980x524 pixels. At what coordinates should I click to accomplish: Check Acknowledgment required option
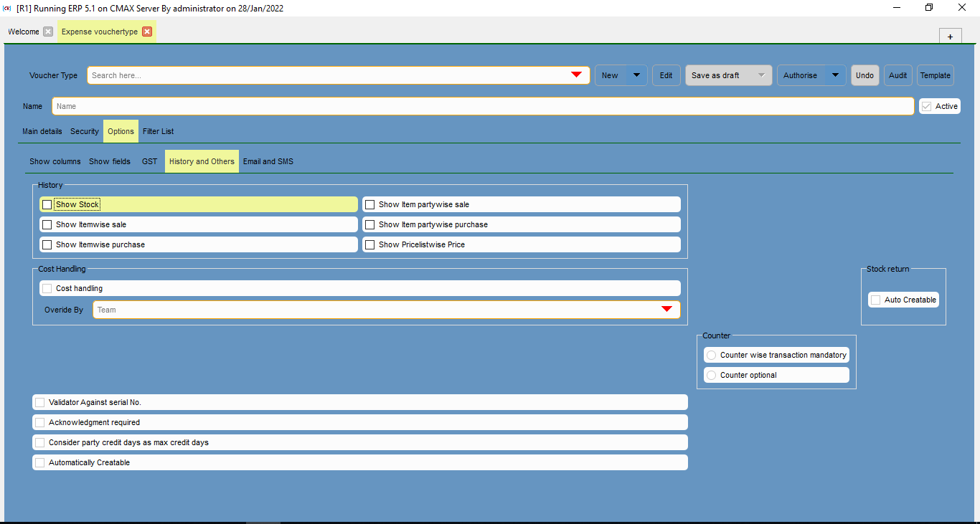coord(40,422)
